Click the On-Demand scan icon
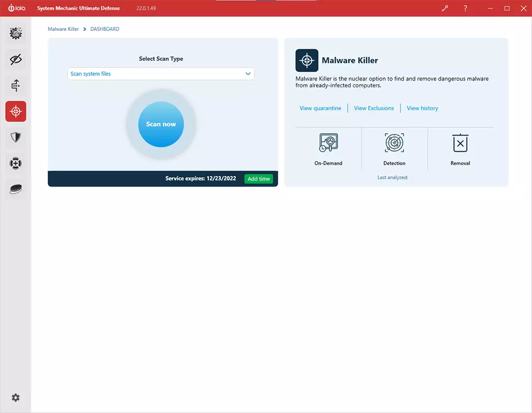Screen dimensions: 532x413 pos(328,143)
